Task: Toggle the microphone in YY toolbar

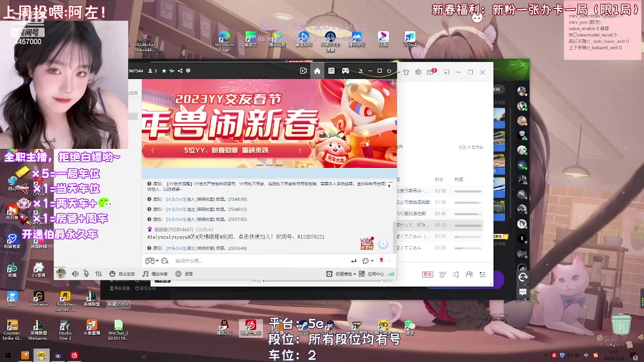Action: pos(87,274)
